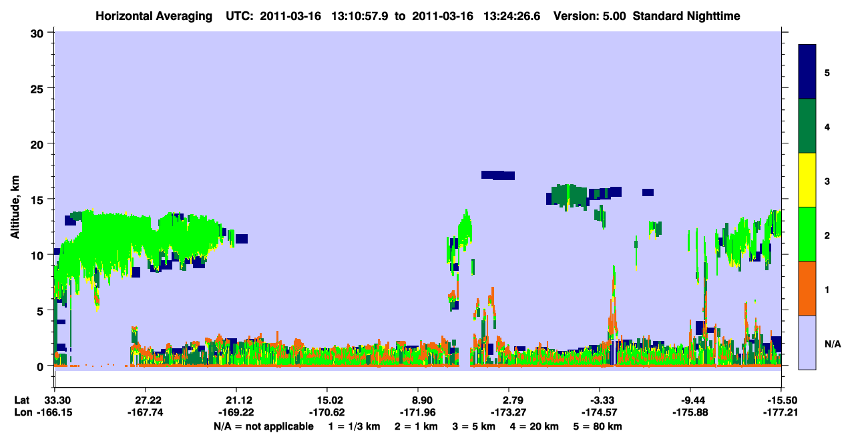Click the latitude value 15.02
The height and width of the screenshot is (445, 868).
(x=327, y=400)
